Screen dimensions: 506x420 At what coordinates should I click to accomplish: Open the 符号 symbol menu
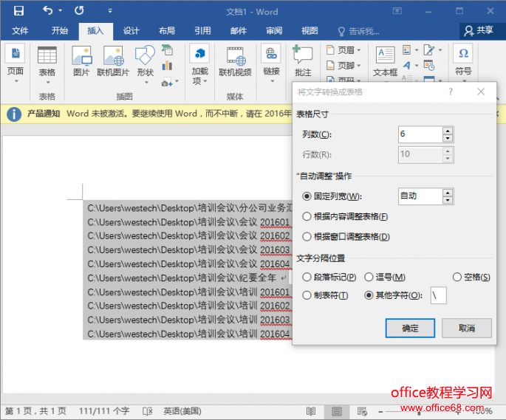(x=463, y=61)
